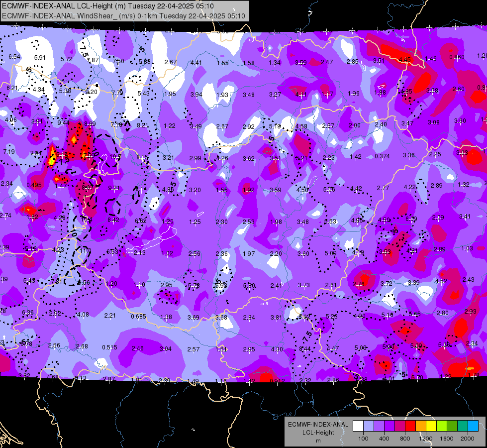This screenshot has height=448, width=487.
Task: Click the wind shear value '6.54'
Action: click(14, 57)
